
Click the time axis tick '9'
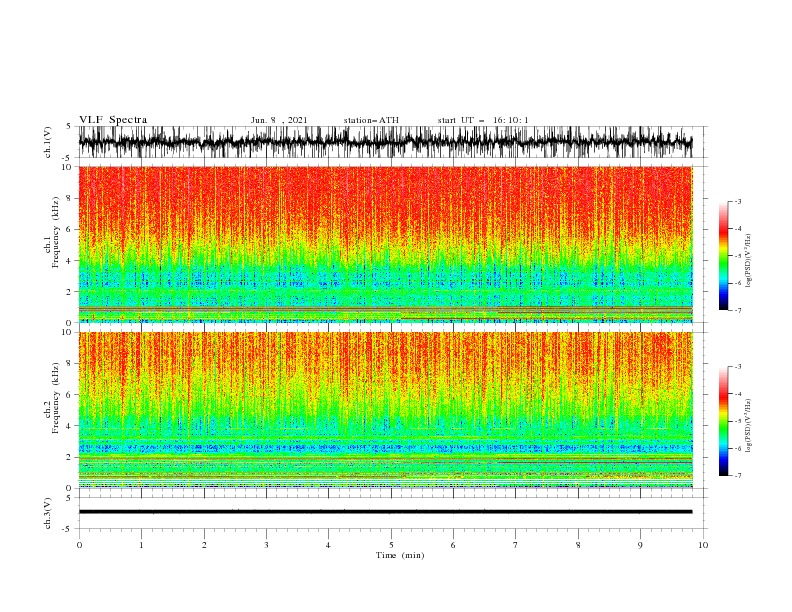(x=640, y=545)
